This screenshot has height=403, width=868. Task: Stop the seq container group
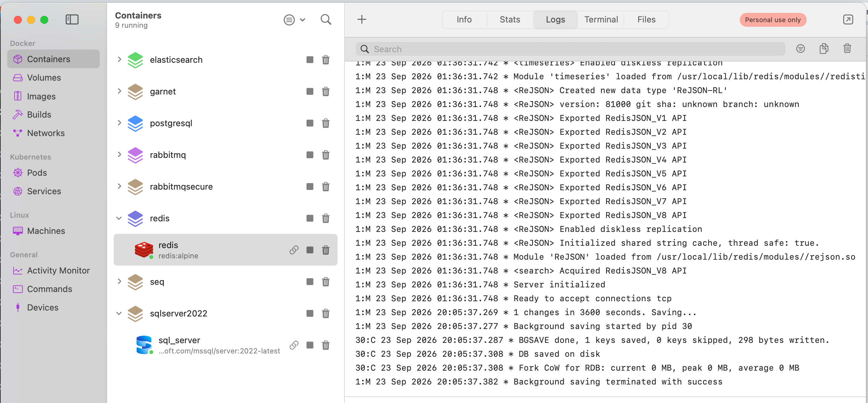310,281
